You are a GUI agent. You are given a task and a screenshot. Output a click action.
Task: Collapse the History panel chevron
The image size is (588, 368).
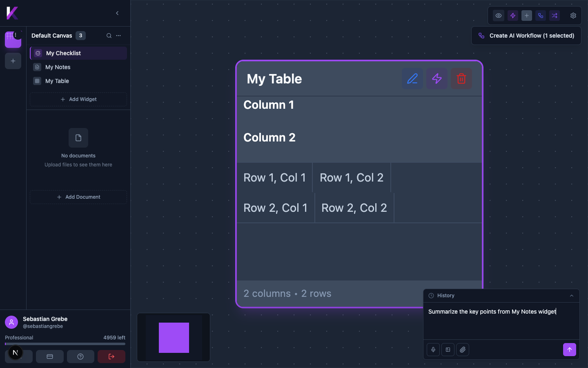[x=572, y=296]
